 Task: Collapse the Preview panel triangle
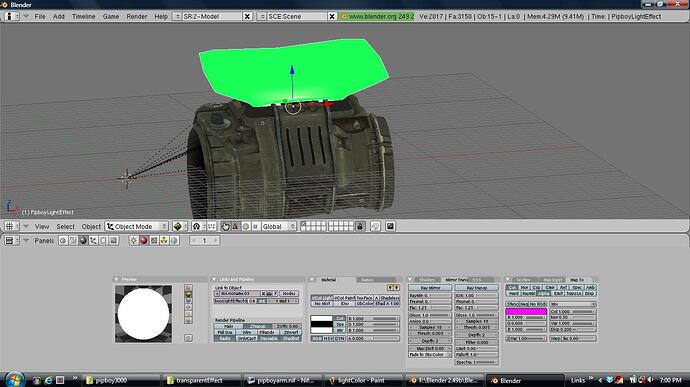(x=117, y=280)
